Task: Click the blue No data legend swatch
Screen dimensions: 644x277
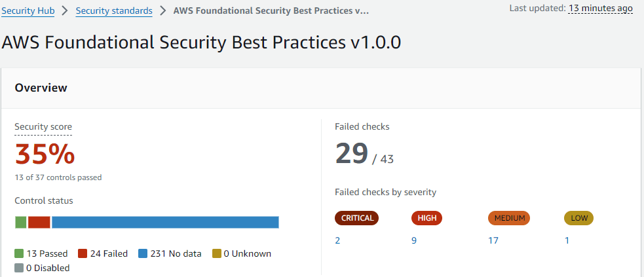Action: point(143,253)
